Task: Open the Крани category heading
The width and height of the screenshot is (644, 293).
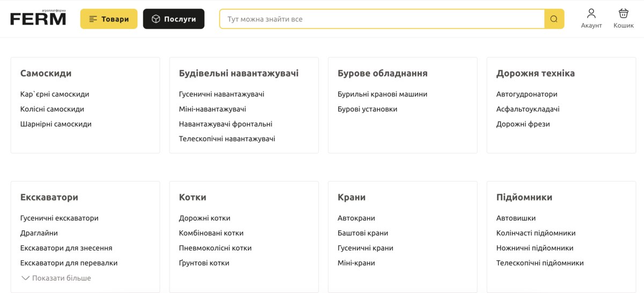Action: 352,197
